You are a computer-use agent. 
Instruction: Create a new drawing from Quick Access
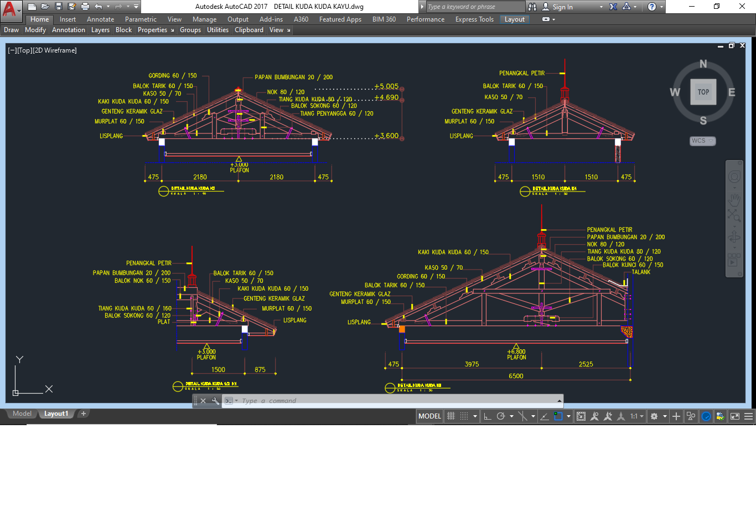tap(32, 7)
